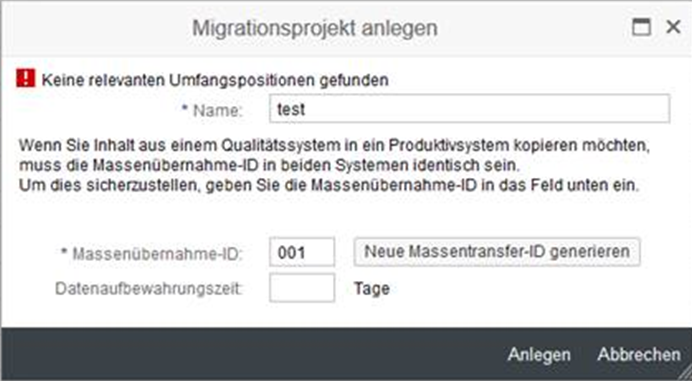Click the Datenaufbewahrungszeit label

click(x=149, y=289)
